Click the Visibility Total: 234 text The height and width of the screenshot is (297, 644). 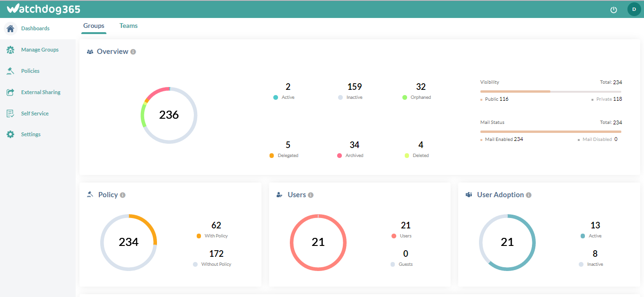click(x=611, y=82)
